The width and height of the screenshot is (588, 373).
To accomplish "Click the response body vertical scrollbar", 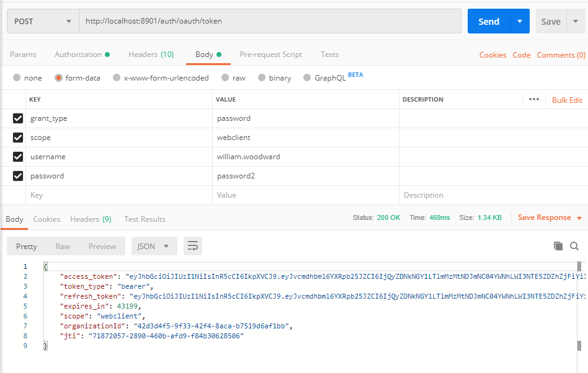I will click(579, 306).
